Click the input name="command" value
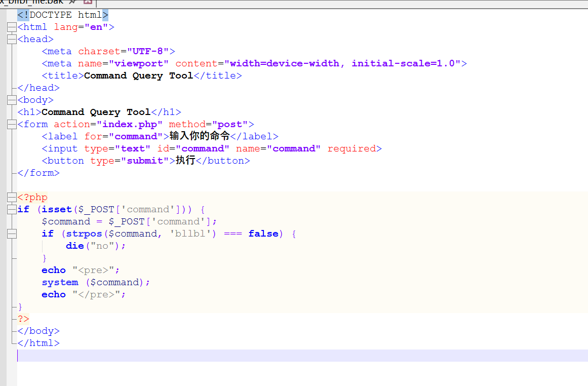This screenshot has width=588, height=386. pos(294,148)
